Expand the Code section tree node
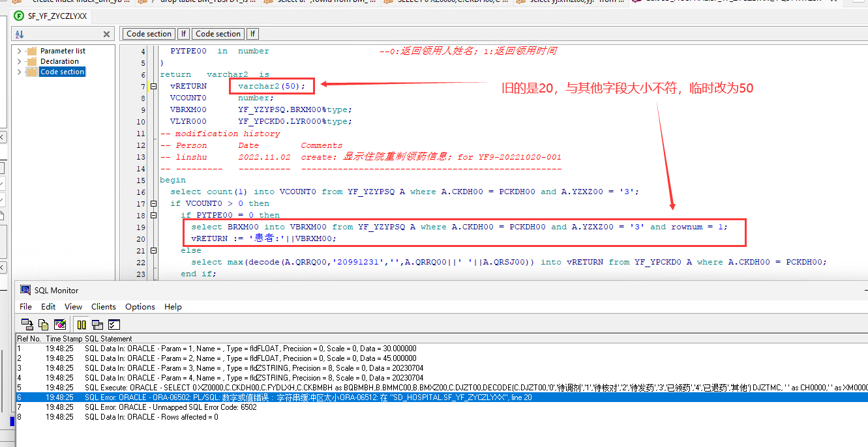 (19, 72)
